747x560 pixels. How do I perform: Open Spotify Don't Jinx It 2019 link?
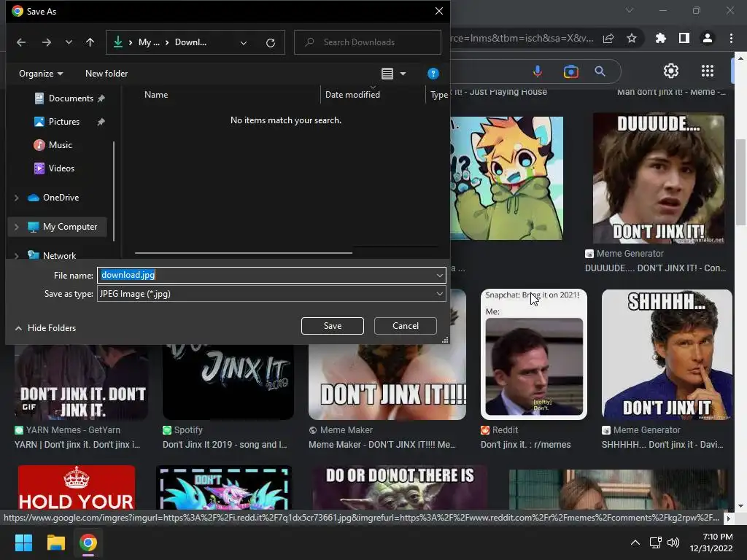point(225,445)
